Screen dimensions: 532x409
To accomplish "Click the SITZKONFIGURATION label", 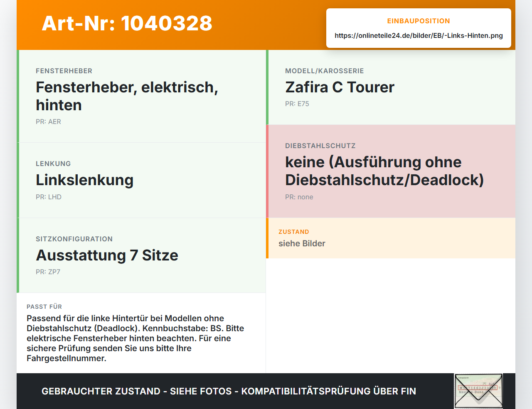I will [74, 239].
